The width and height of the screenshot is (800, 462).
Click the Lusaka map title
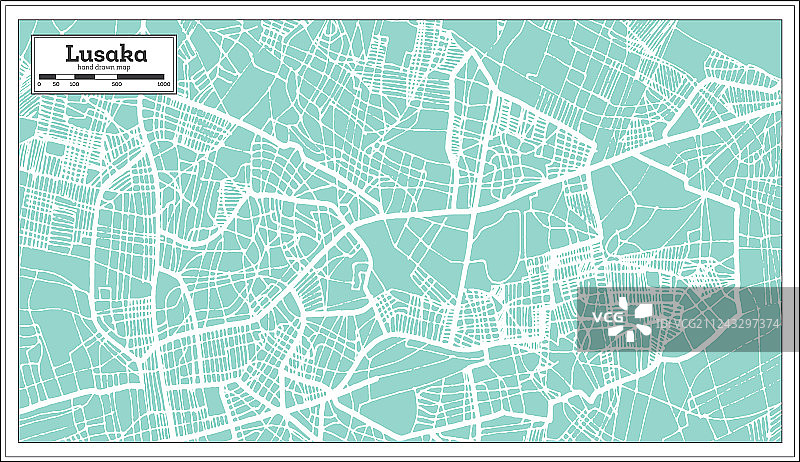click(103, 53)
